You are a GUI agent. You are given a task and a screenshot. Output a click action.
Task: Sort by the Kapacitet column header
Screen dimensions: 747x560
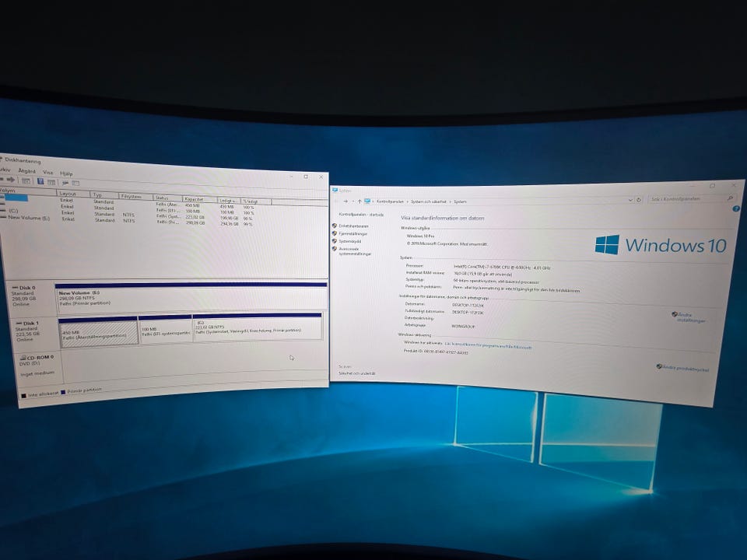(x=200, y=199)
